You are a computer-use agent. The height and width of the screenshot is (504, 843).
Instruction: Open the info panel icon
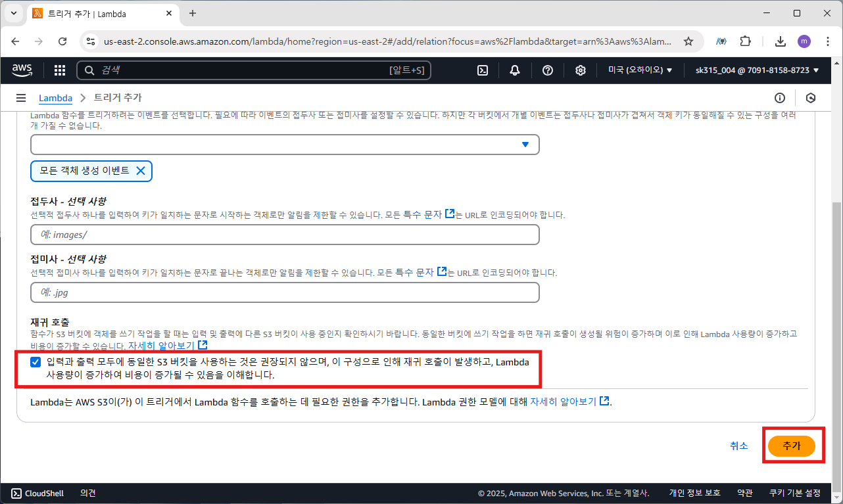tap(780, 98)
